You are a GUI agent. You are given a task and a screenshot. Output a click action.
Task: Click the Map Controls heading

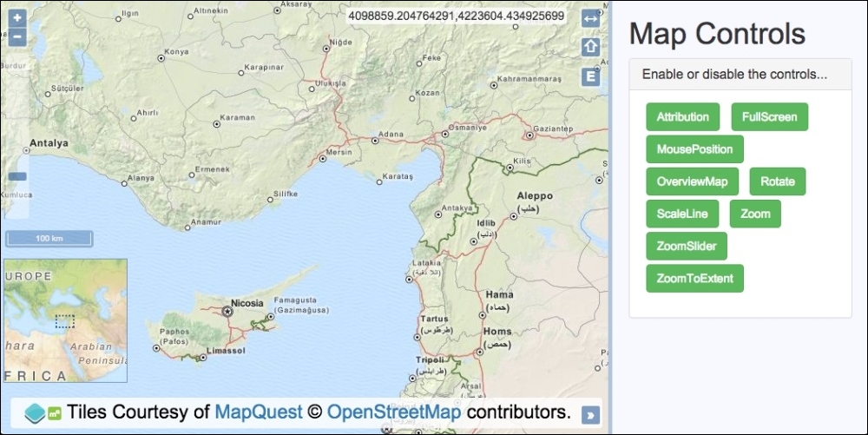click(718, 33)
